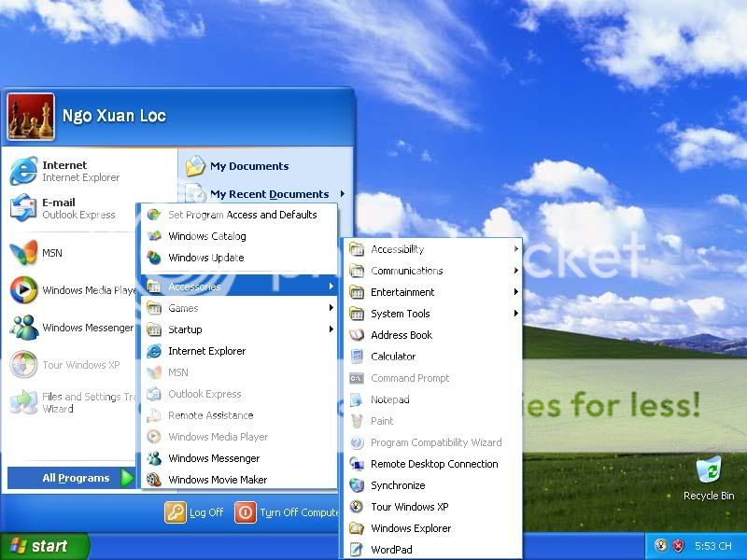The height and width of the screenshot is (560, 747).
Task: Open Windows Media Player icon in the left pane
Action: 23,289
